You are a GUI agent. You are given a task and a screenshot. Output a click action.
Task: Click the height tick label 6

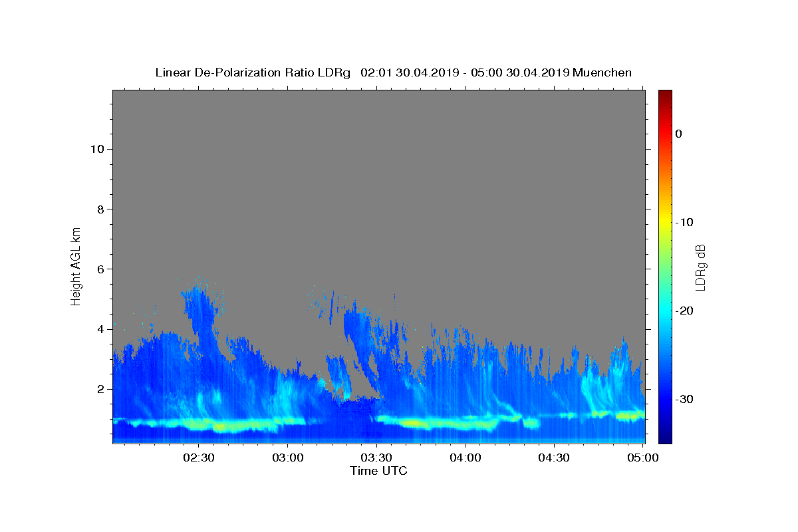[x=100, y=269]
